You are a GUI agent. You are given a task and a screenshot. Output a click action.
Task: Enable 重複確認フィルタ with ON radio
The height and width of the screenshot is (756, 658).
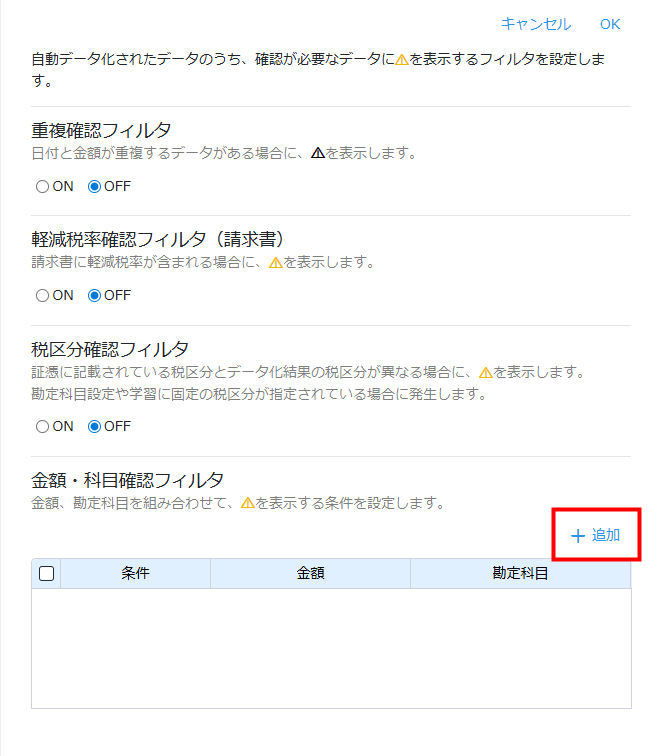[x=42, y=186]
